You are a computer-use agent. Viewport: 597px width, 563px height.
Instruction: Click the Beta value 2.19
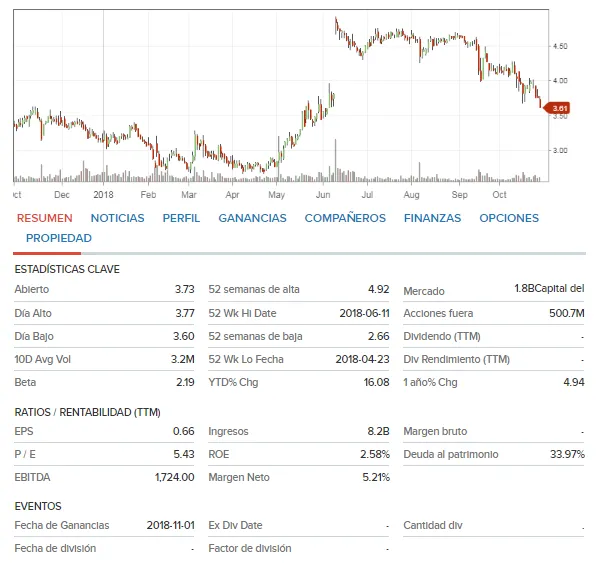[185, 382]
